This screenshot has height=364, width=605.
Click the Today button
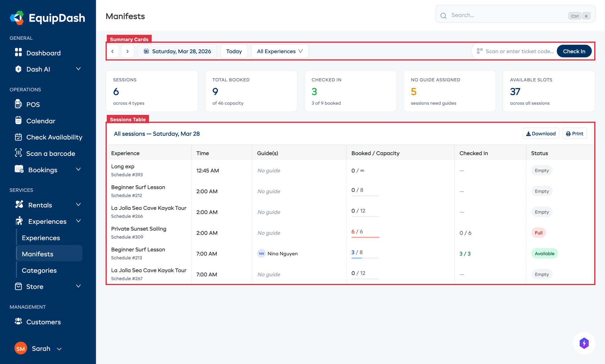(x=234, y=51)
